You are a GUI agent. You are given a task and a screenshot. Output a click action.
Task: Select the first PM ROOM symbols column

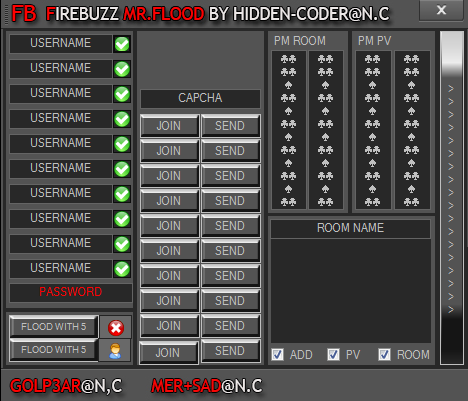[x=289, y=130]
